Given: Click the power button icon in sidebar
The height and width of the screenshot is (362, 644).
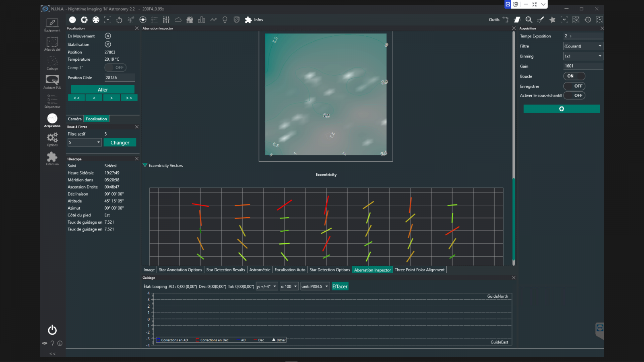Looking at the screenshot, I should pyautogui.click(x=52, y=330).
